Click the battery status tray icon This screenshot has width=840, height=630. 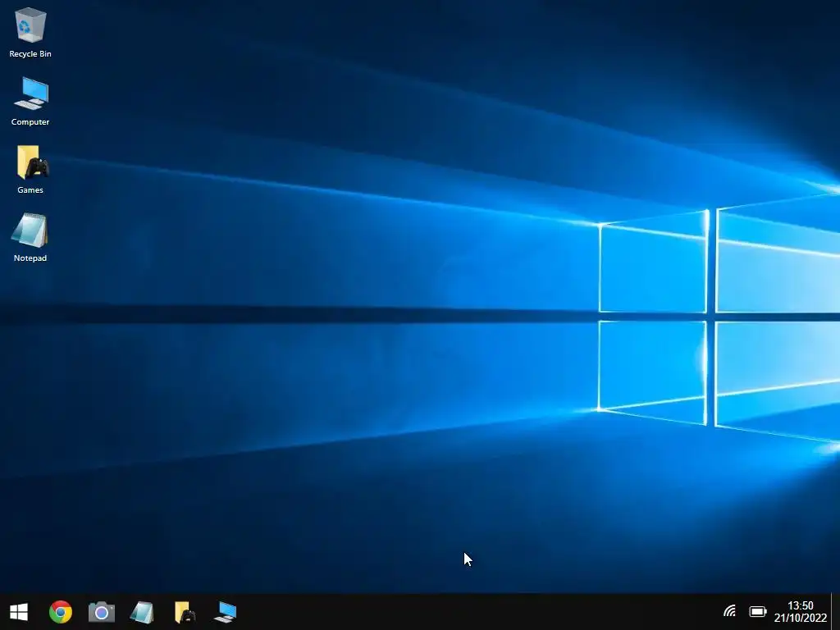click(757, 611)
